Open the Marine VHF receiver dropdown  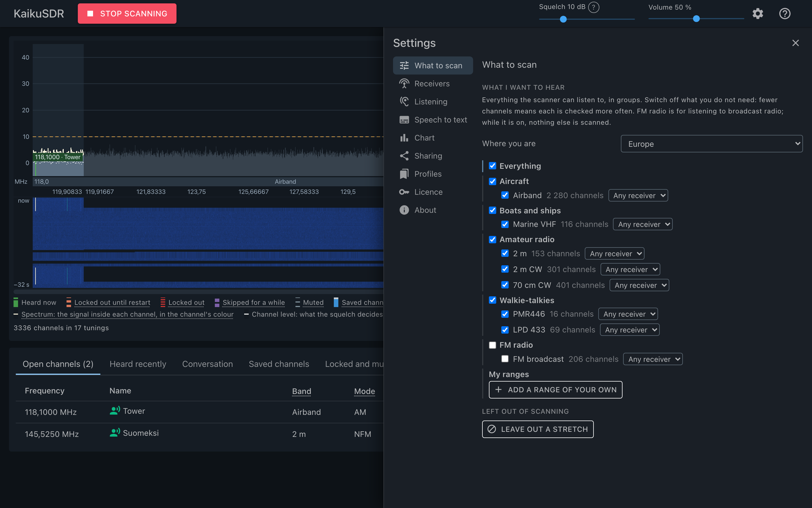[x=643, y=224]
